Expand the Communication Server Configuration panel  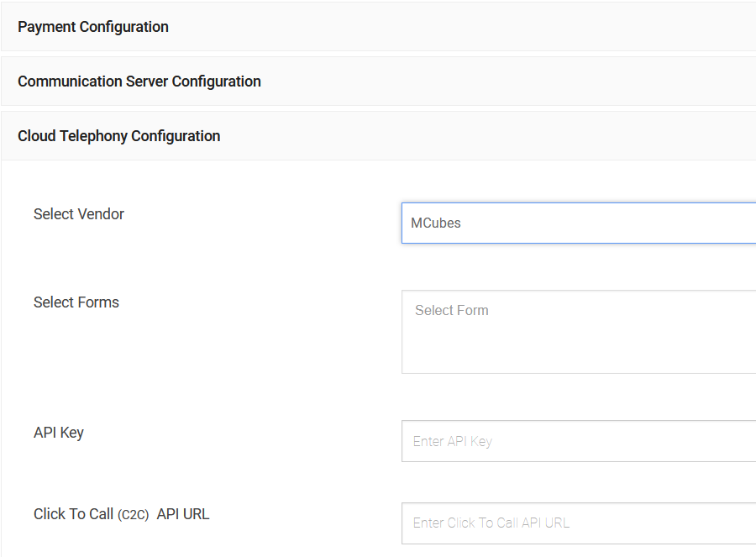pyautogui.click(x=378, y=81)
